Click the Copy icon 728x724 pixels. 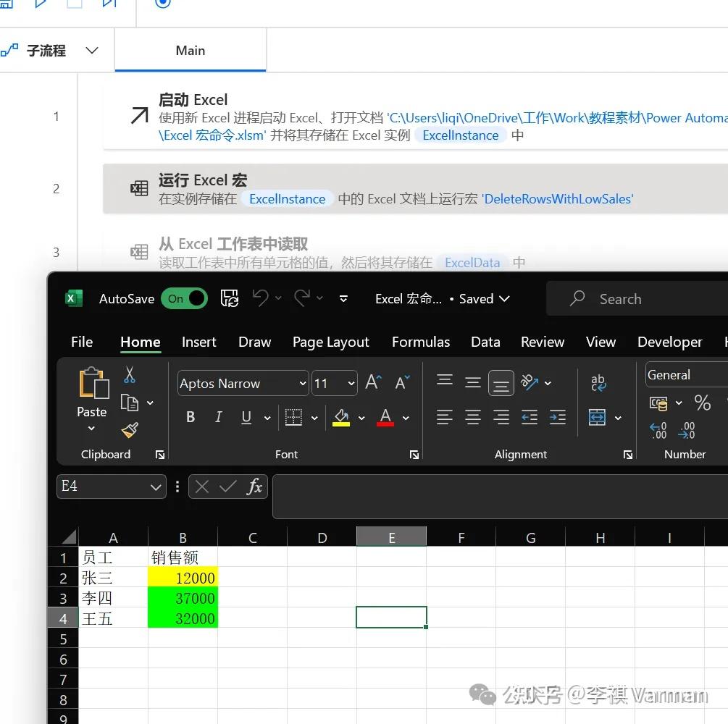[130, 403]
